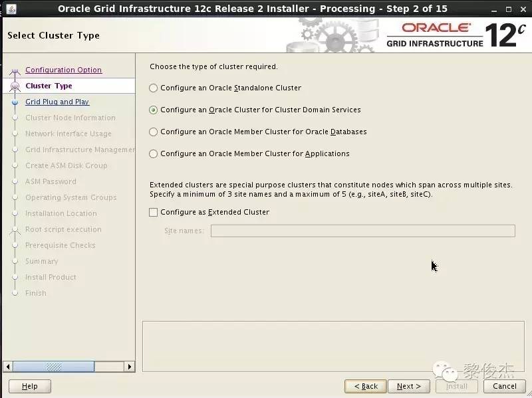Proceed with the Next button

click(408, 386)
